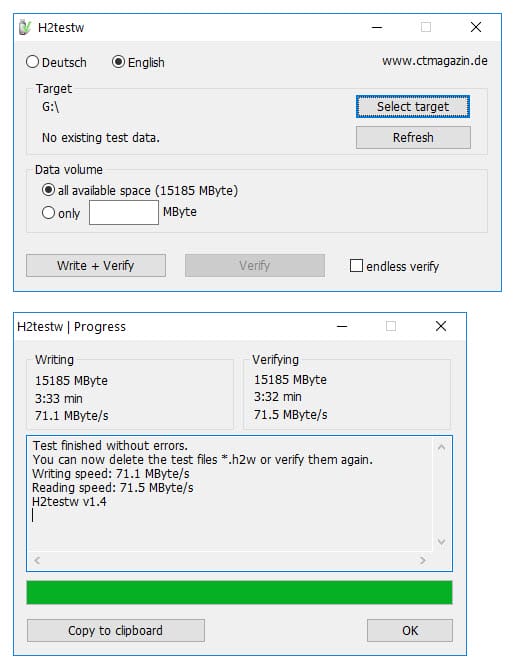The height and width of the screenshot is (668, 517).
Task: Click the 'No existing test data.' text
Action: tap(101, 138)
